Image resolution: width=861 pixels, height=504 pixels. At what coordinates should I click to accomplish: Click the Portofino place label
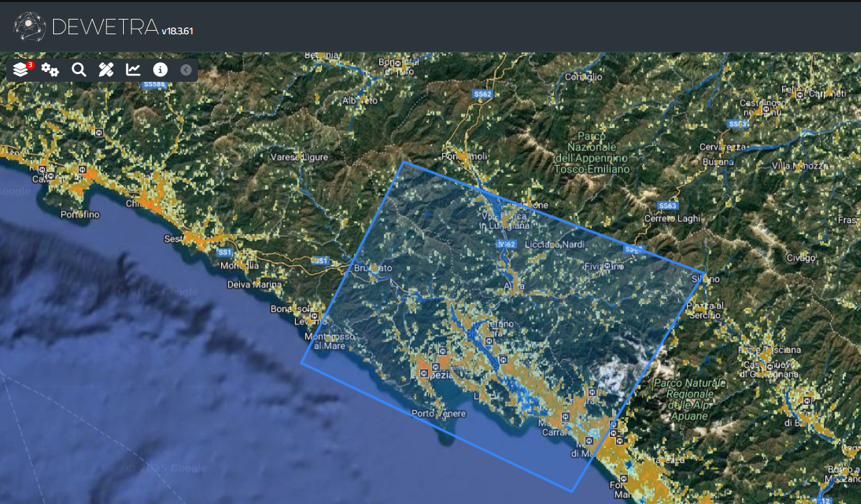(x=83, y=214)
